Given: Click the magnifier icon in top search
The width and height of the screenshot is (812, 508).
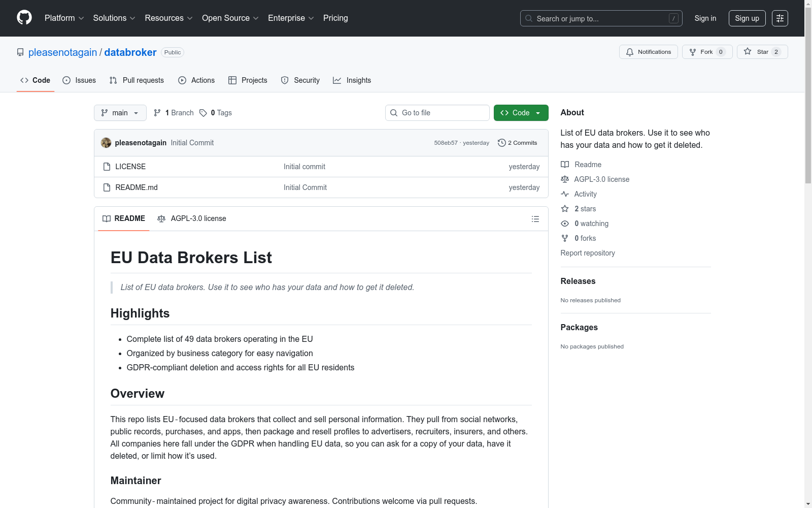Looking at the screenshot, I should click(x=529, y=18).
